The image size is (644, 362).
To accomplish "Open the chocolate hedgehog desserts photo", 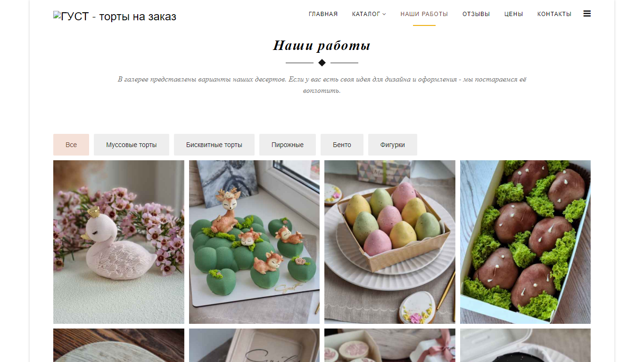I will (525, 242).
